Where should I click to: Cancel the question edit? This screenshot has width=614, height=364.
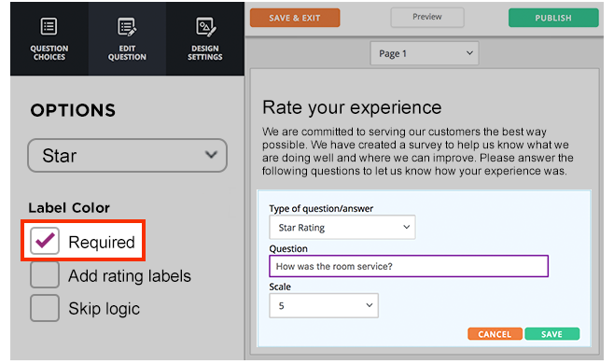pyautogui.click(x=495, y=334)
